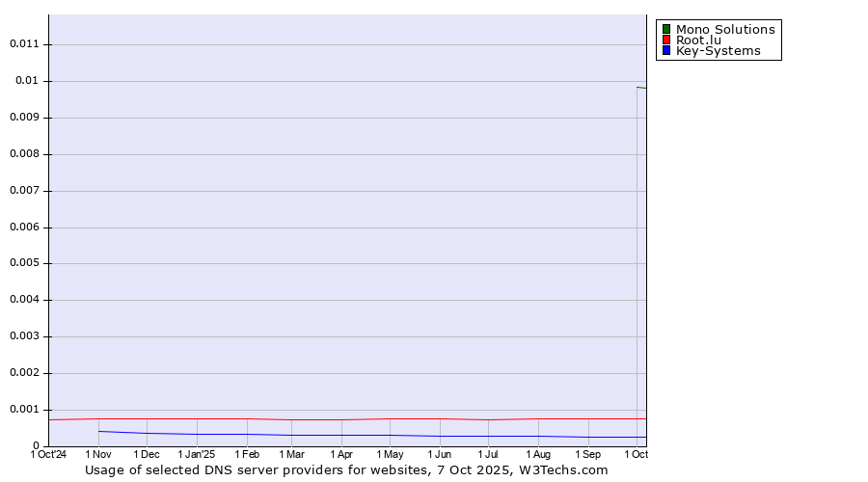The height and width of the screenshot is (482, 868).
Task: Click the 1 Jul x-axis label
Action: 488,454
